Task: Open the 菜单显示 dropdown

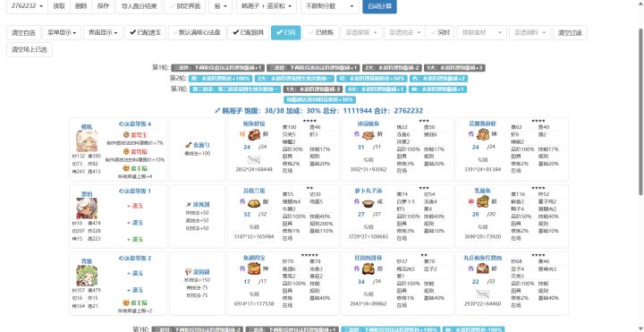Action: click(62, 32)
